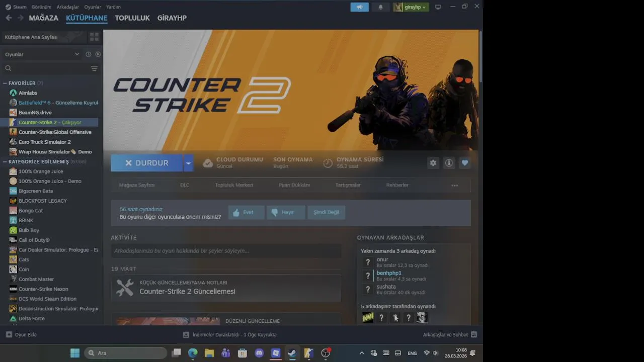Viewport: 644px width, 362px height.
Task: Open the Görünüm menu
Action: pyautogui.click(x=41, y=7)
